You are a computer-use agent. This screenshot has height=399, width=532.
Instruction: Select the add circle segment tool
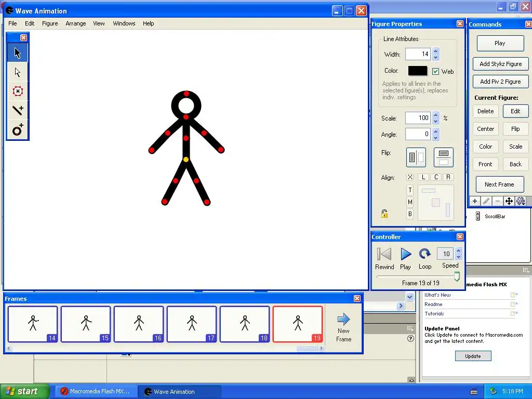pos(18,129)
